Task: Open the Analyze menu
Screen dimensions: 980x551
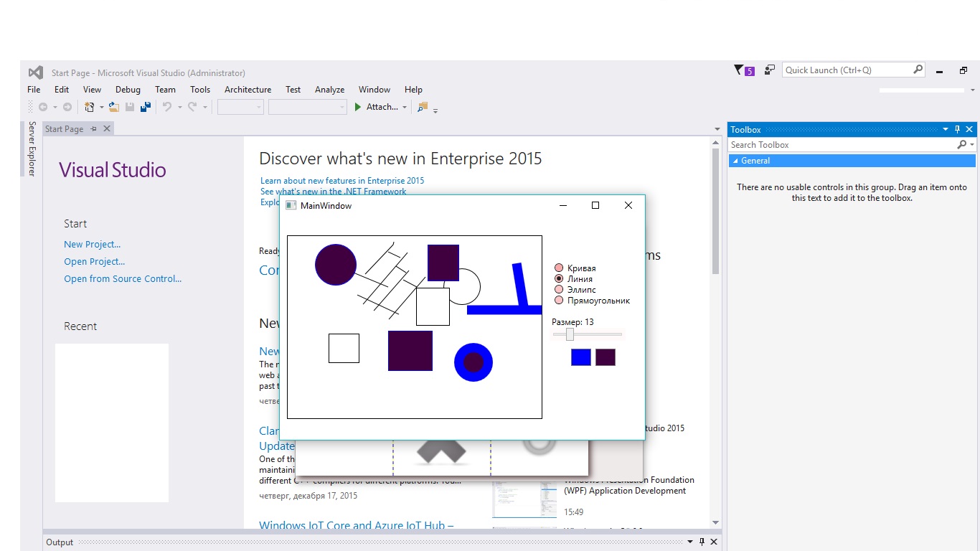Action: pos(329,90)
